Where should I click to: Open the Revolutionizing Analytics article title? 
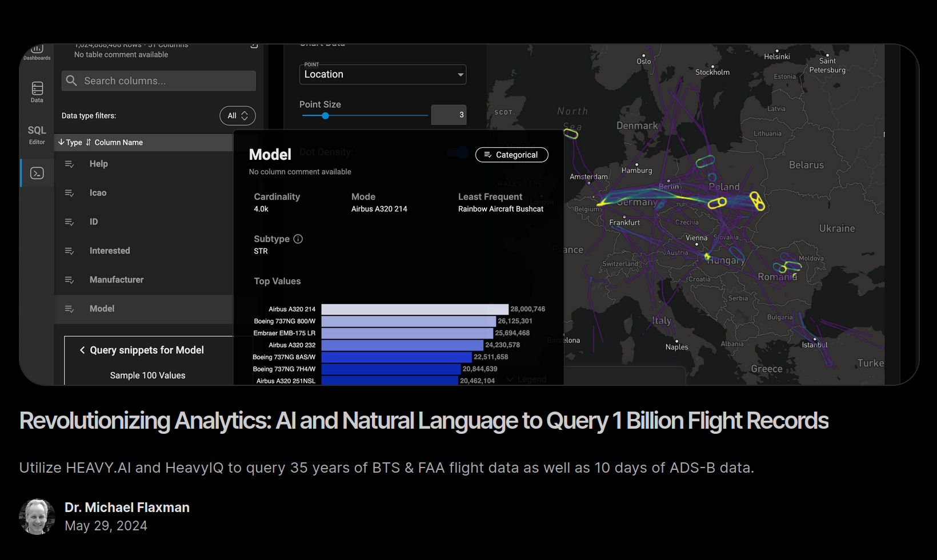(x=423, y=421)
